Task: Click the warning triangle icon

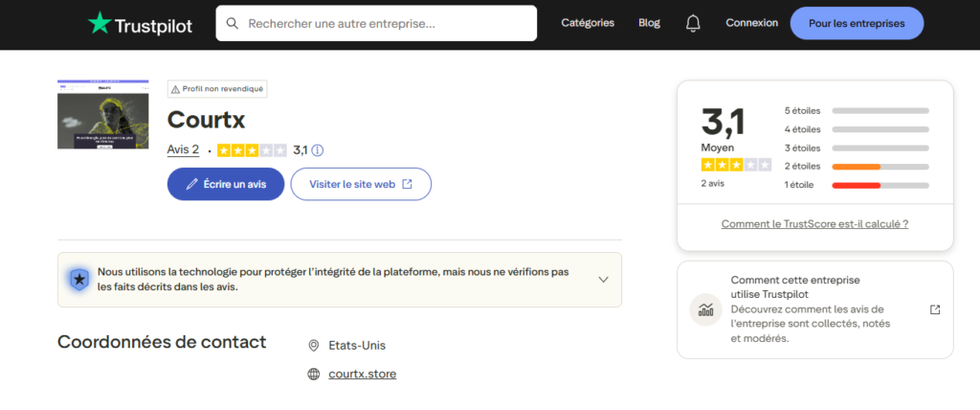Action: (x=176, y=89)
